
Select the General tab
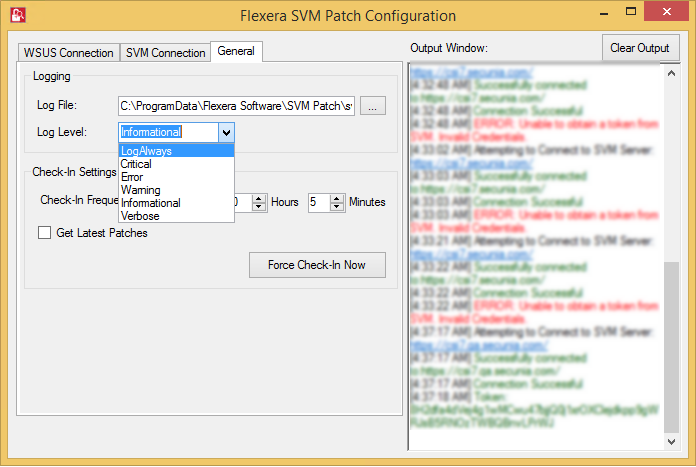(x=236, y=52)
